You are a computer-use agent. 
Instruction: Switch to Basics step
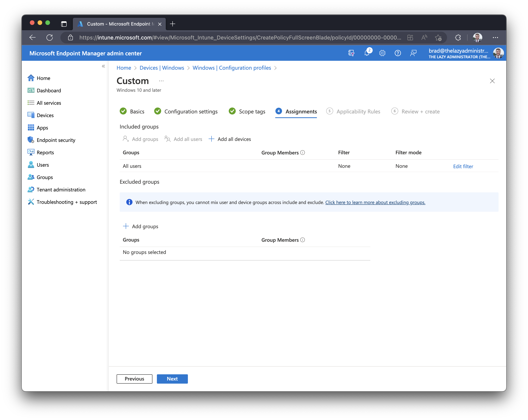(132, 111)
